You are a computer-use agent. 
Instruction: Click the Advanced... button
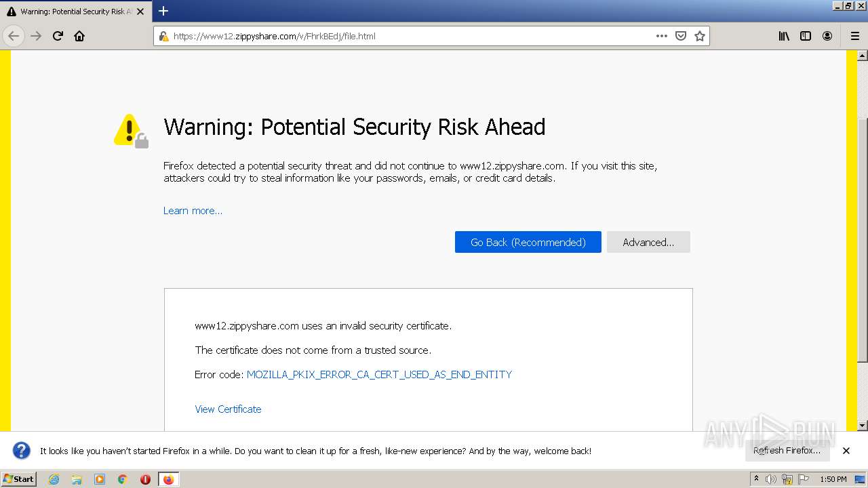(x=648, y=242)
